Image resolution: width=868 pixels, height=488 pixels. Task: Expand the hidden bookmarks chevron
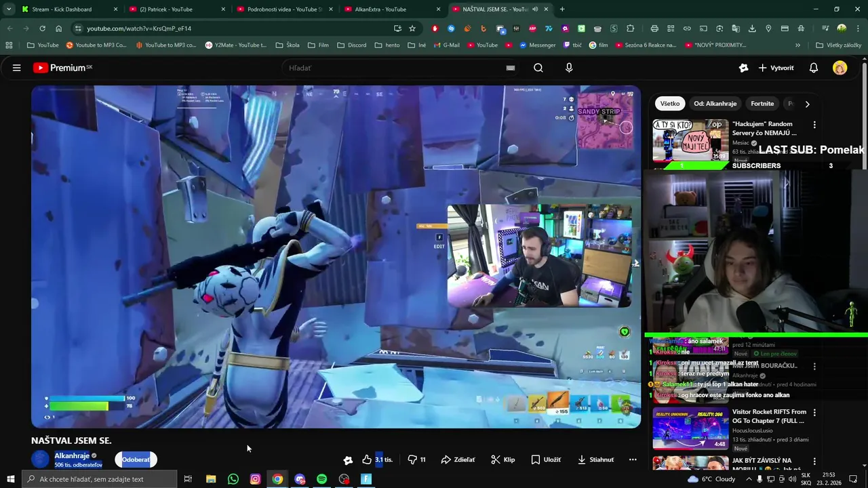[797, 45]
